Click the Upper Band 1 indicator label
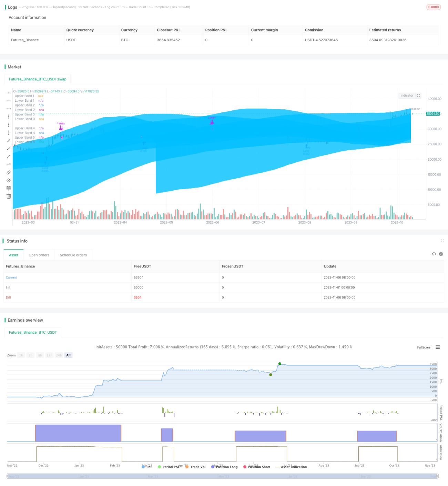This screenshot has width=448, height=486. pyautogui.click(x=24, y=96)
